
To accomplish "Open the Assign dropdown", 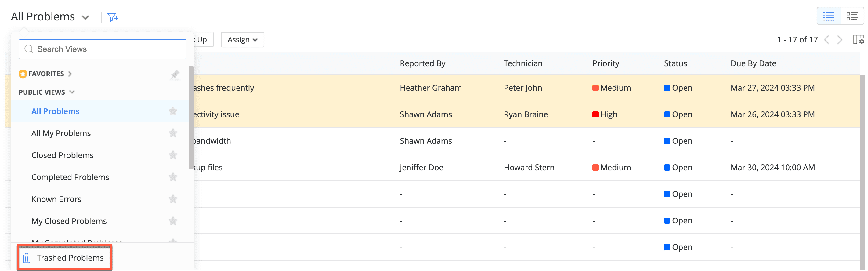I will [x=242, y=40].
